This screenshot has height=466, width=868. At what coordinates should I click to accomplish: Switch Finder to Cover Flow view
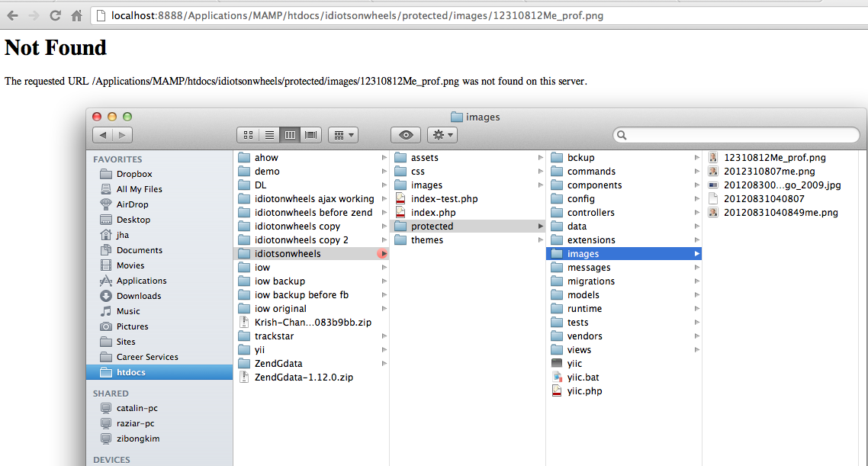click(310, 134)
